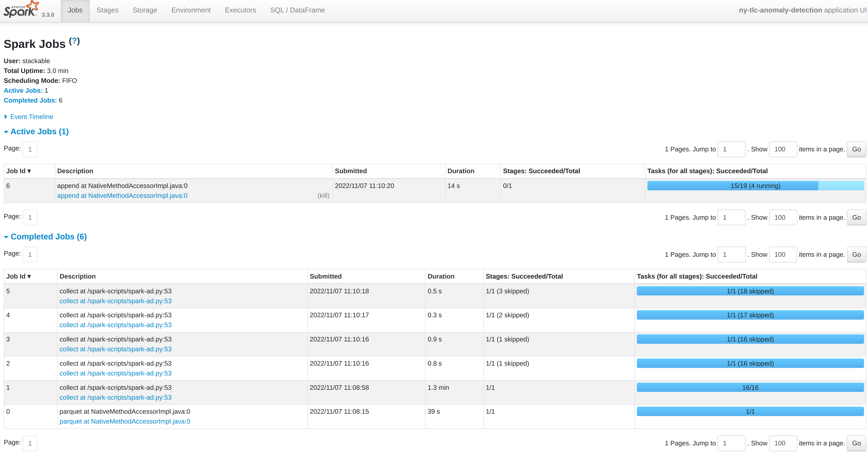Click the Duration header in completed jobs
Screen dimensions: 868x455
441,276
